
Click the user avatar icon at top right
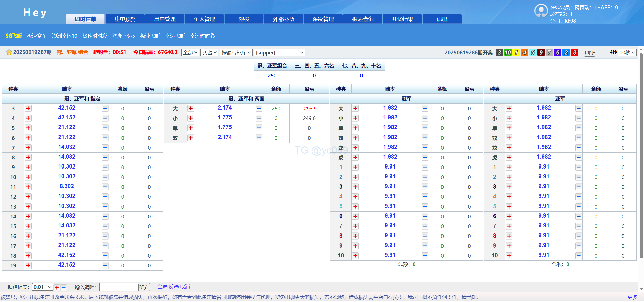[x=541, y=11]
